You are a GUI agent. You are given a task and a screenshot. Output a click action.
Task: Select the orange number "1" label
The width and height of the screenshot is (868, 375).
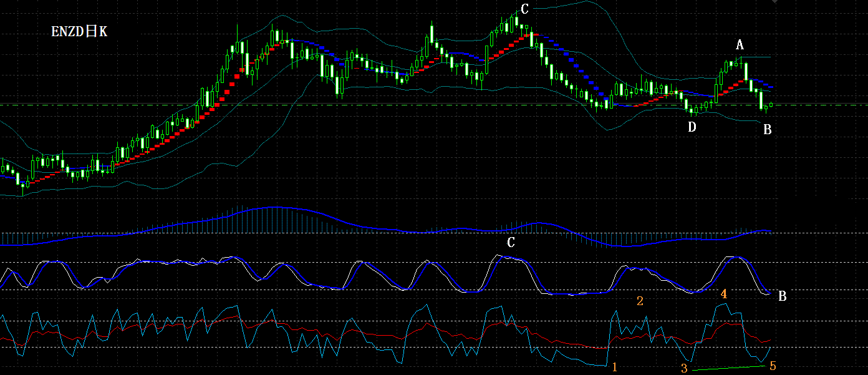tap(615, 366)
